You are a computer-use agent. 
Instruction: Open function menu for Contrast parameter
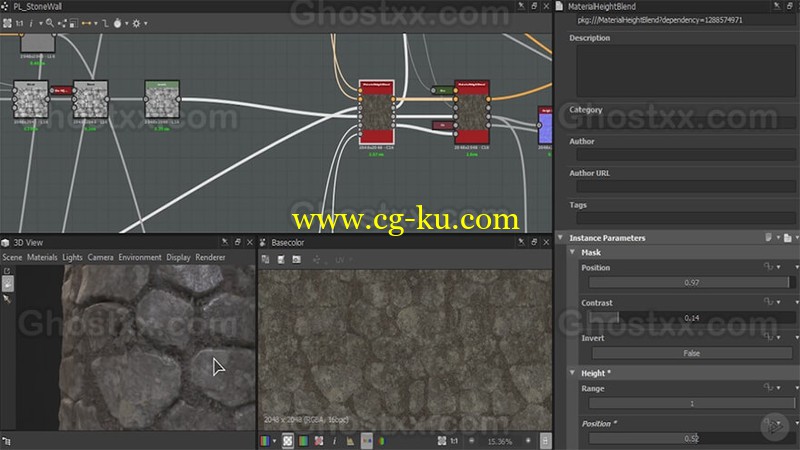[x=768, y=302]
